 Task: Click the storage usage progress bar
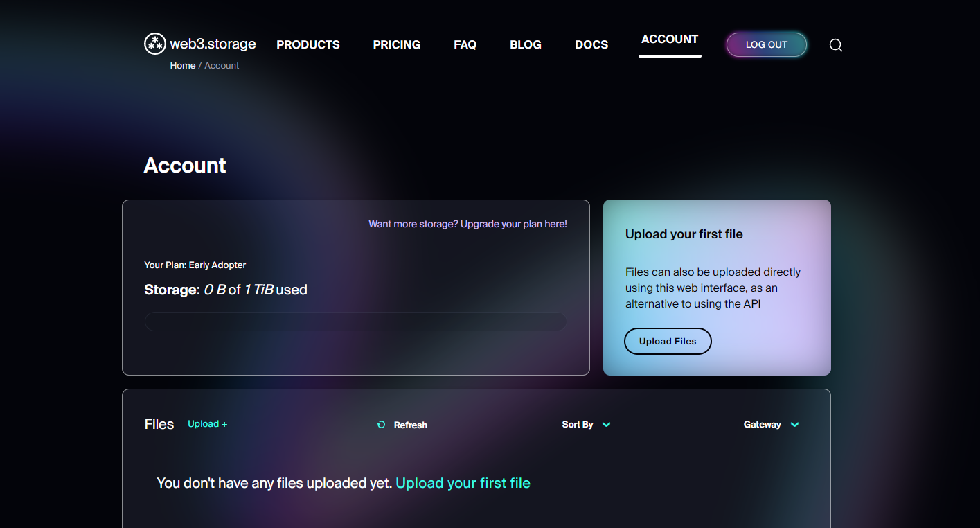[x=355, y=322]
